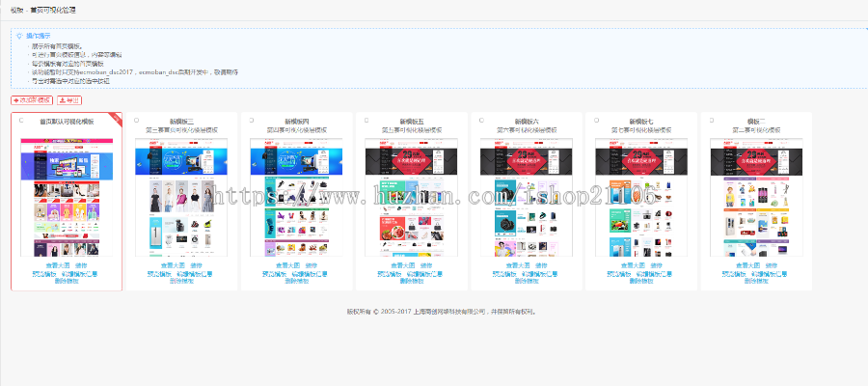
Task: Click 预览模板 under 新模板六
Action: coord(503,274)
